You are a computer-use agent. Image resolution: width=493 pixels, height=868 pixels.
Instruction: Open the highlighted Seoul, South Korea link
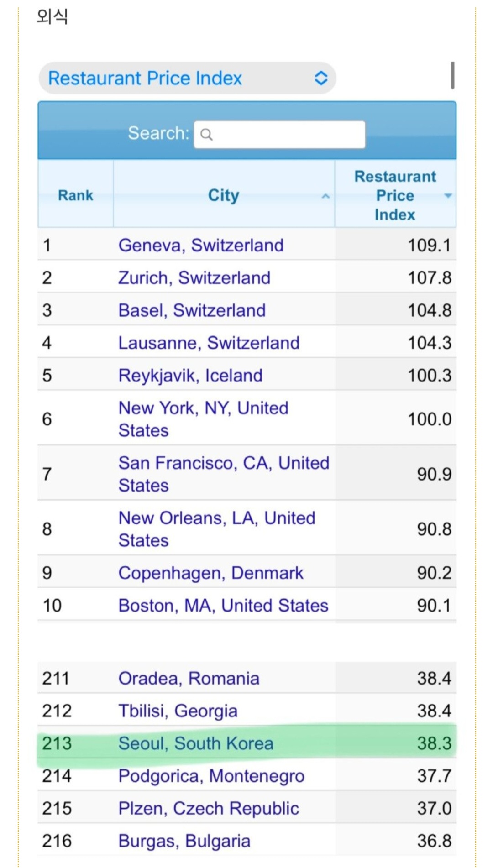pyautogui.click(x=196, y=743)
